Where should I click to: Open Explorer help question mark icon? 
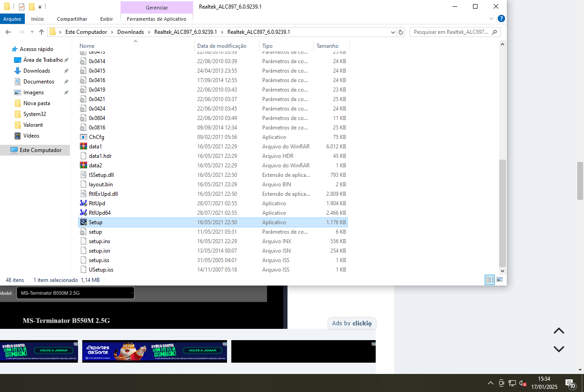501,18
